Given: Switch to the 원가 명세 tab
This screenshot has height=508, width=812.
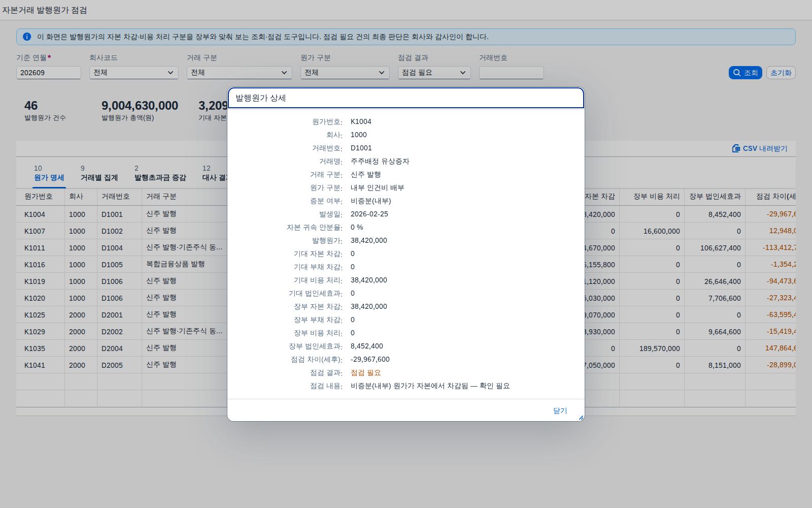Looking at the screenshot, I should click(49, 173).
